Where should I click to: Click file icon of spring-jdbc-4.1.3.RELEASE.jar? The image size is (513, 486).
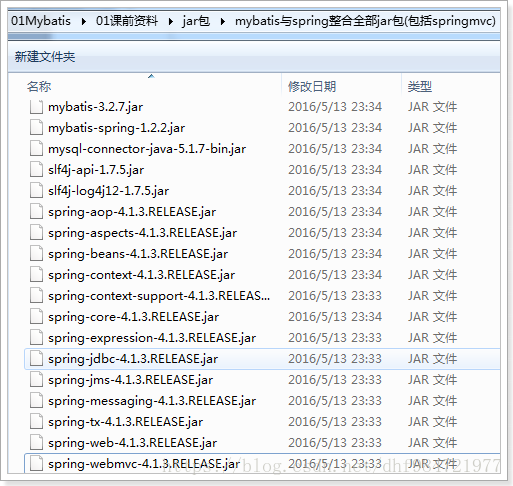click(x=36, y=359)
